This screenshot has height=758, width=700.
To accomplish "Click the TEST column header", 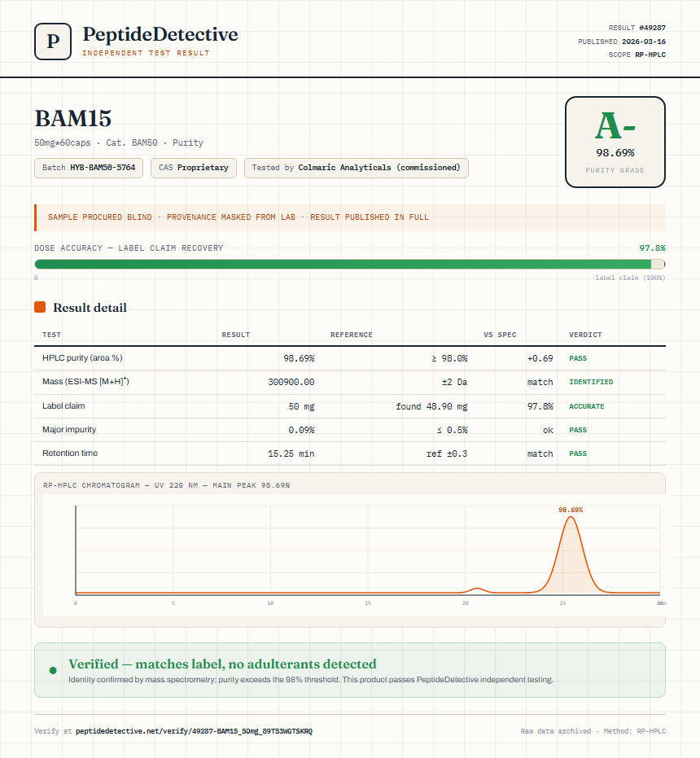I will pyautogui.click(x=51, y=335).
